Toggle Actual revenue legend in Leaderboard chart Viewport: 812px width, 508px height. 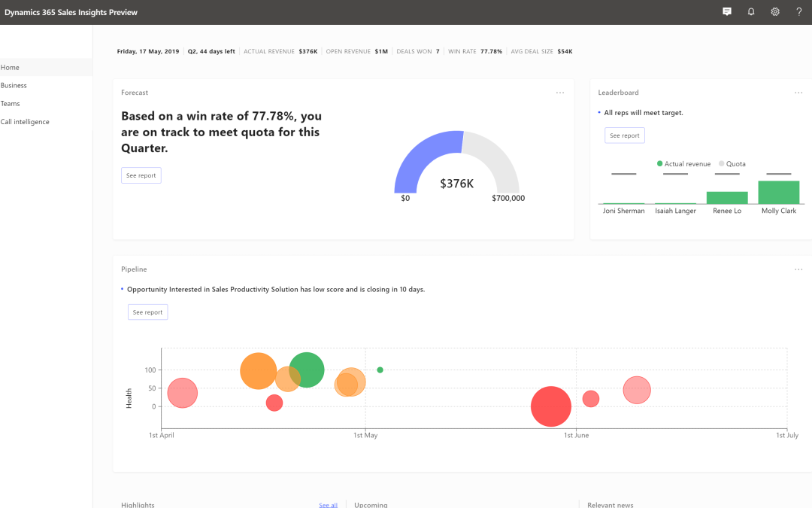coord(683,164)
